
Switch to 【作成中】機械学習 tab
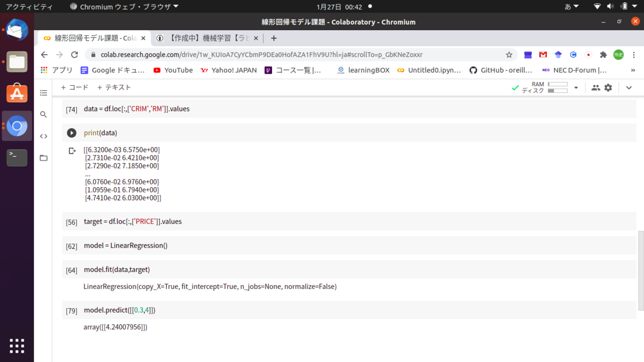(x=207, y=38)
